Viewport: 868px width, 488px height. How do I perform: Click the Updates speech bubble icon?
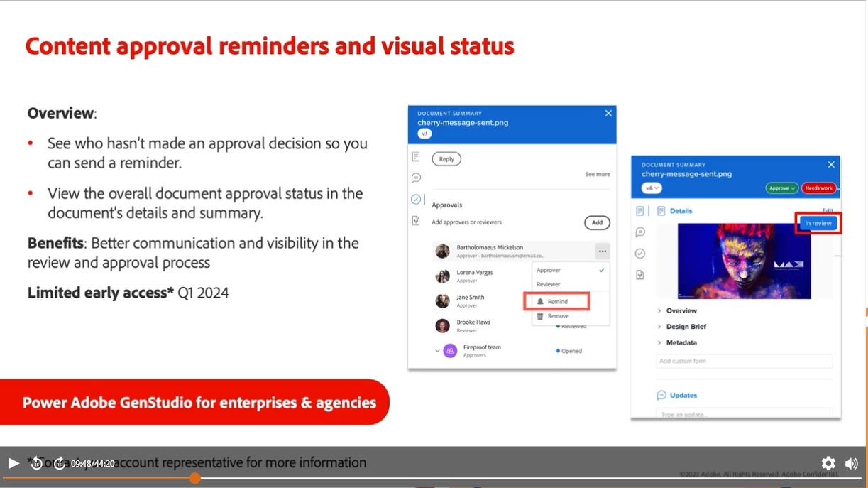(661, 395)
